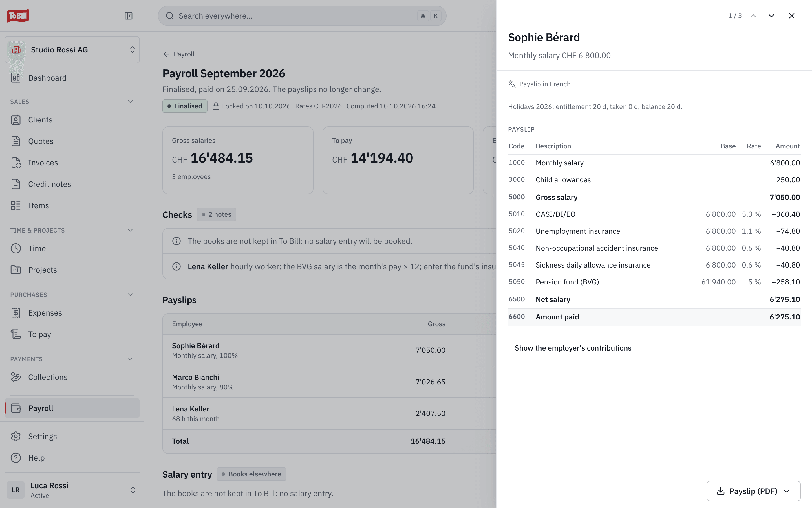Screen dimensions: 812x508
Task: Open Invoices in the sidebar
Action: (x=72, y=163)
